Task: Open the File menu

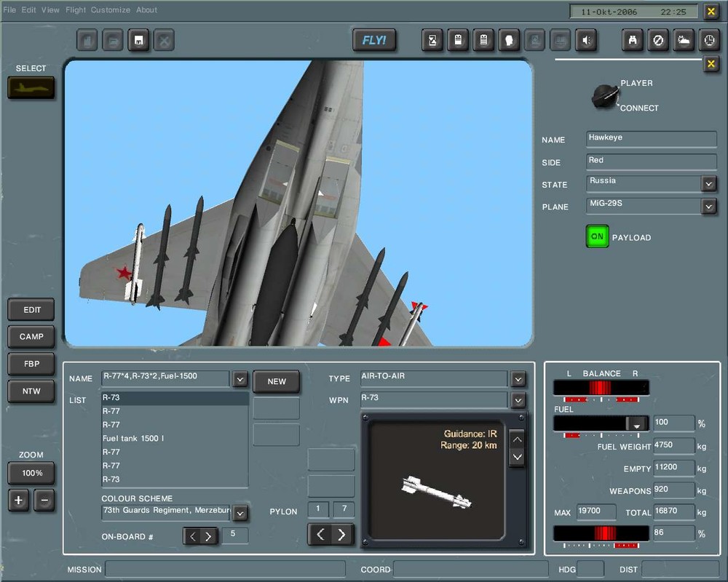Action: click(x=9, y=9)
